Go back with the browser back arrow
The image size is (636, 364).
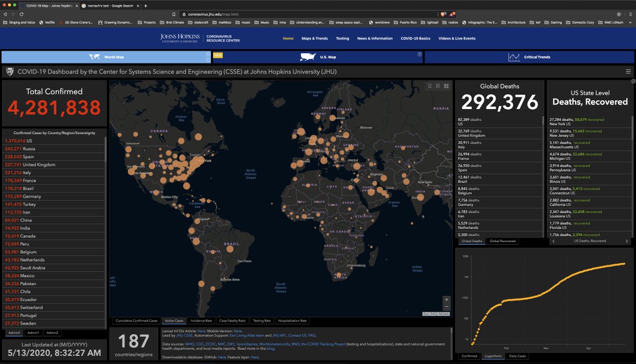pyautogui.click(x=6, y=14)
